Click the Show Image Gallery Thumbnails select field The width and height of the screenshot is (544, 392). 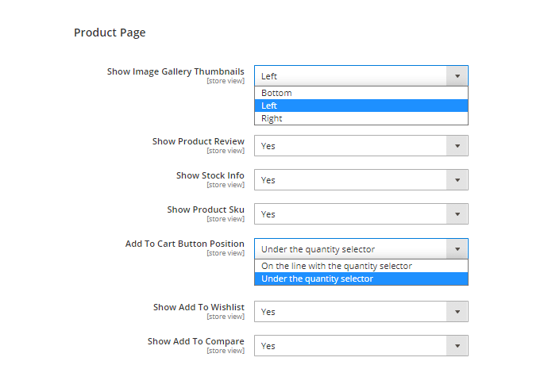pyautogui.click(x=349, y=76)
